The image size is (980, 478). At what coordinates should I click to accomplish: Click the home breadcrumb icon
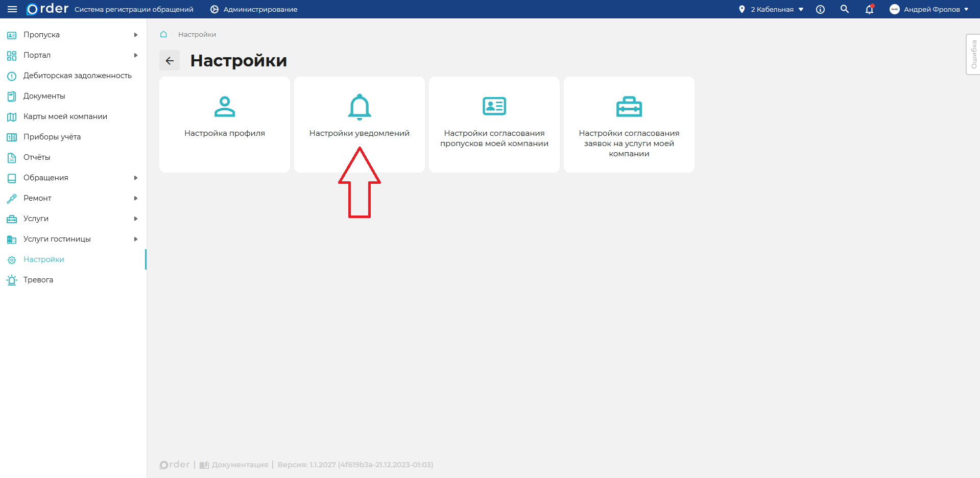163,34
